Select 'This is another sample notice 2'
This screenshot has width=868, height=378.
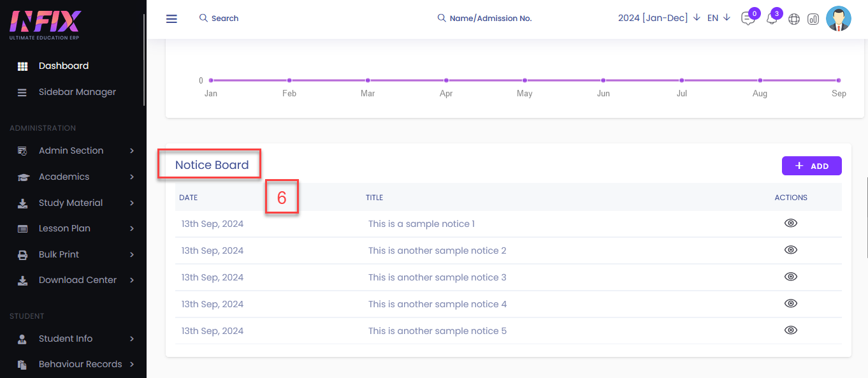[437, 251]
